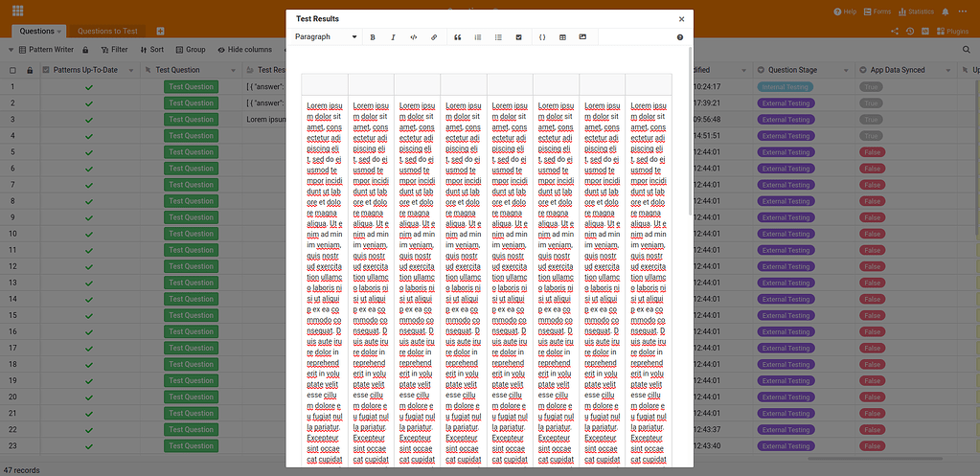Viewport: 980px width, 476px height.
Task: Toggle italic formatting in the editor
Action: [393, 37]
